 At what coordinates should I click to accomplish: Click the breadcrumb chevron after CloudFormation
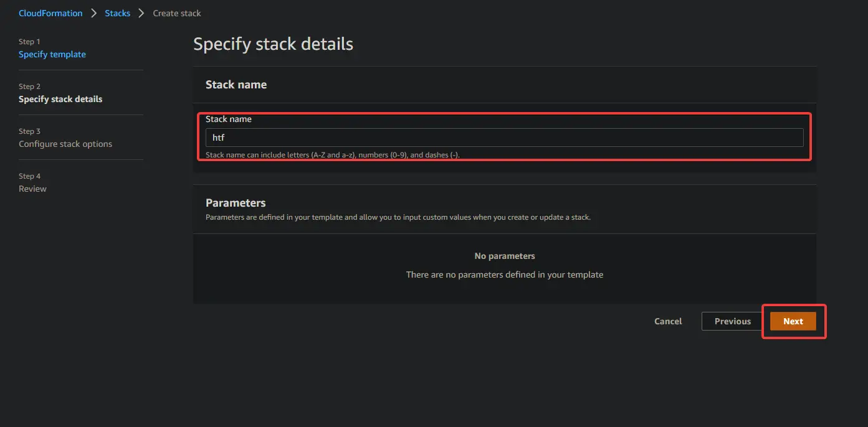coord(94,12)
